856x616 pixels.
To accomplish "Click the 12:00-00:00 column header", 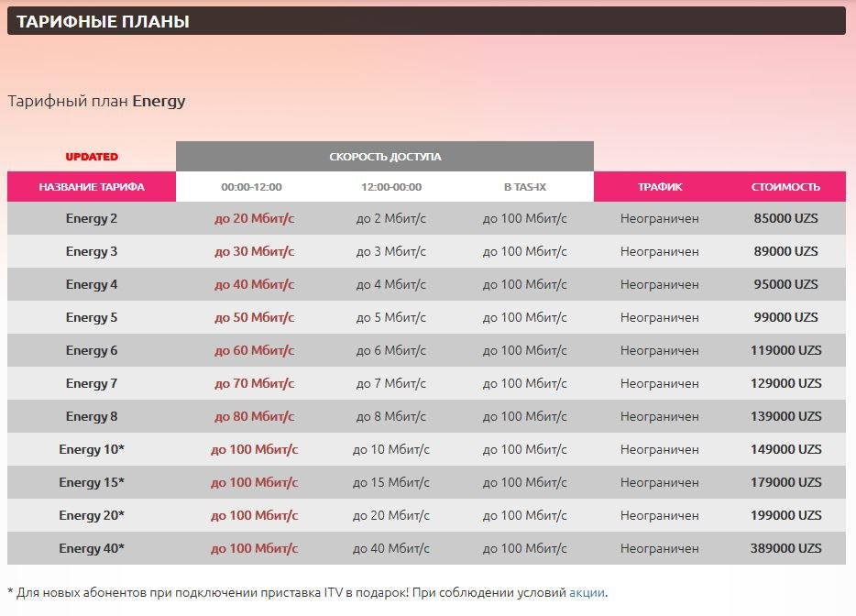I will pyautogui.click(x=391, y=187).
